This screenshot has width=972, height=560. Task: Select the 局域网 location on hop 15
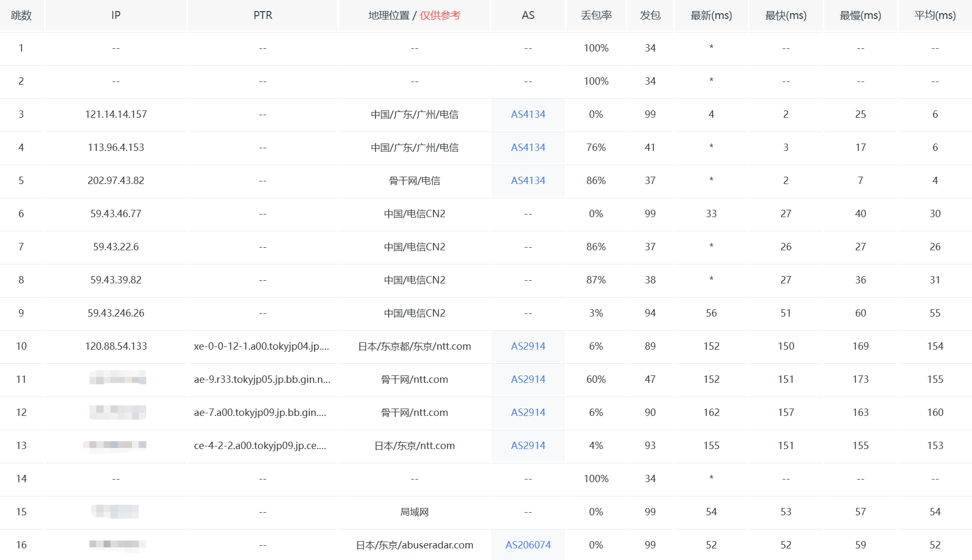[414, 512]
